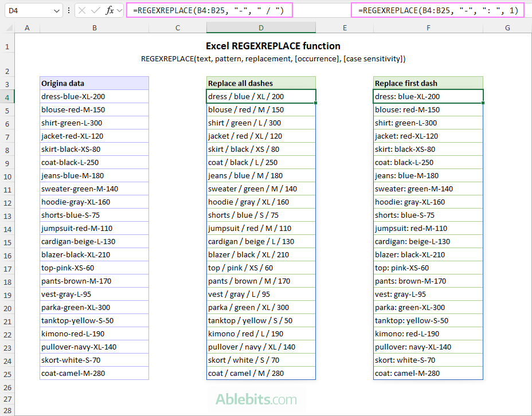532x416 pixels.
Task: Select cell 'jeans: blue-M-180'
Action: coord(428,175)
